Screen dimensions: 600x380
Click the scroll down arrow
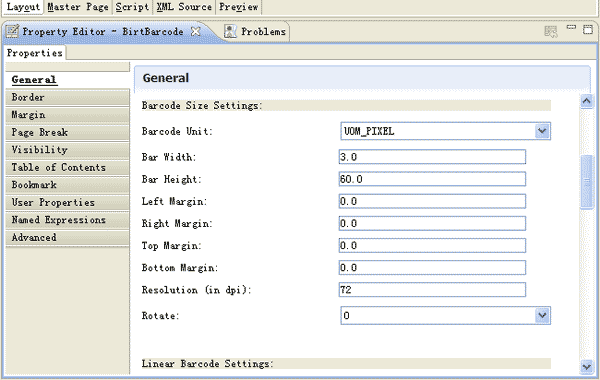587,367
